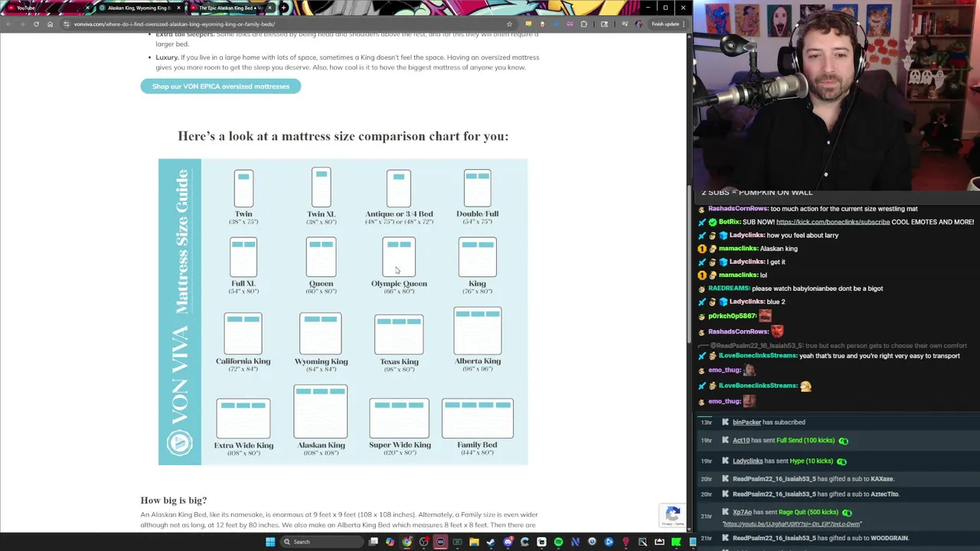Open File Explorer from the taskbar
This screenshot has height=551, width=980.
(474, 542)
